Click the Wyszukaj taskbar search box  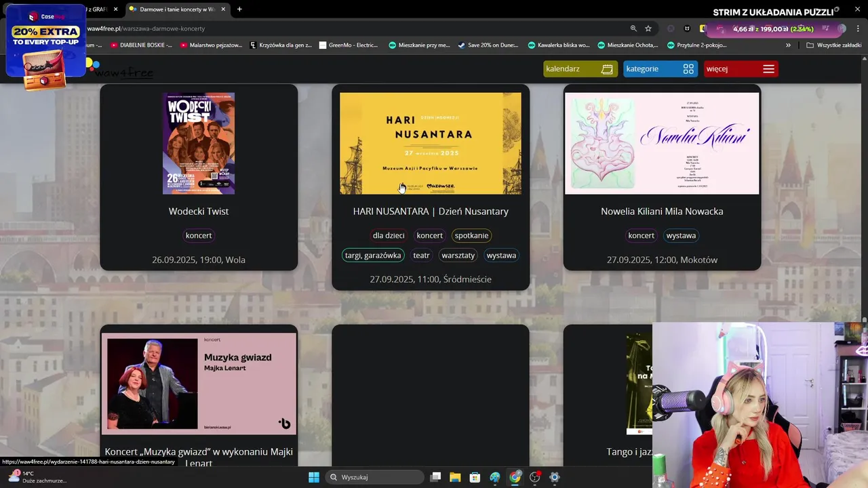(375, 477)
